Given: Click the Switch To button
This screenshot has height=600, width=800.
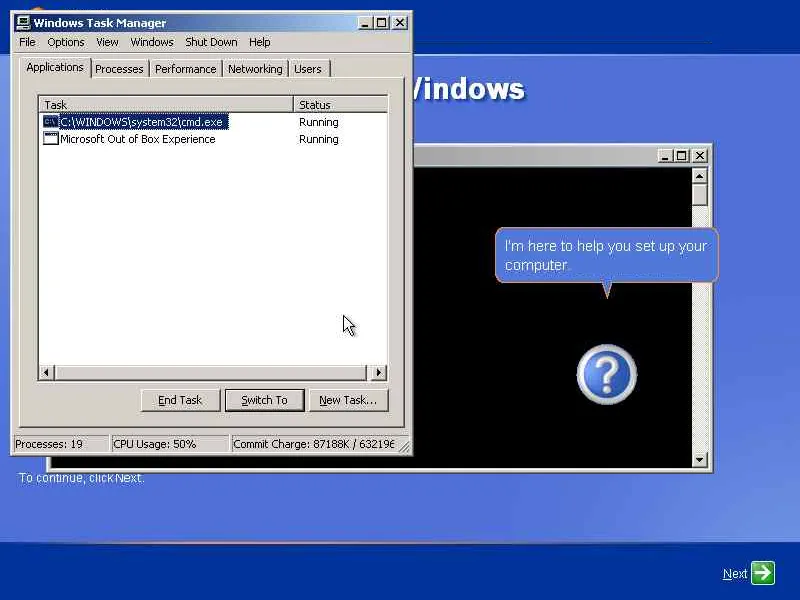Looking at the screenshot, I should coord(264,401).
